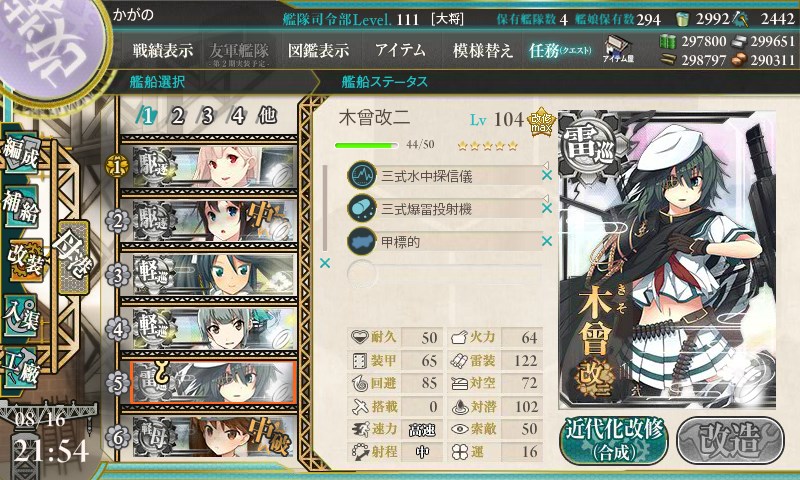800x480 pixels.
Task: Click the 改造 remodel button
Action: (x=730, y=440)
